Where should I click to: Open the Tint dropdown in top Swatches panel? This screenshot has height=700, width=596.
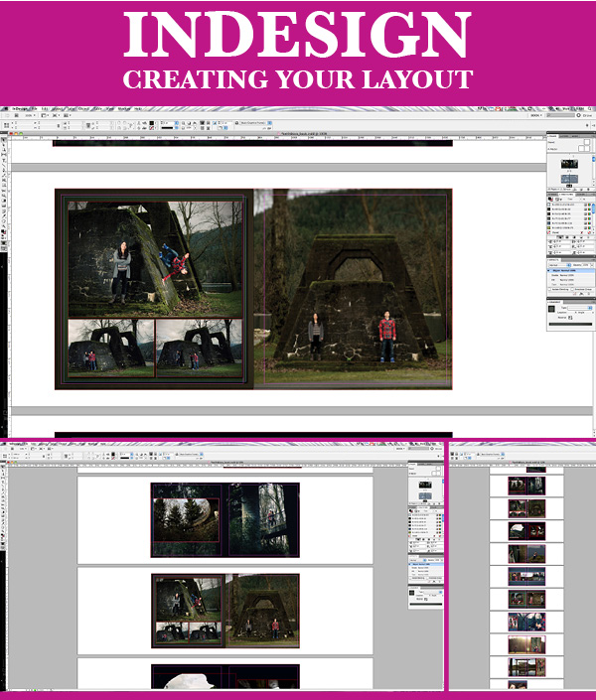click(x=580, y=200)
